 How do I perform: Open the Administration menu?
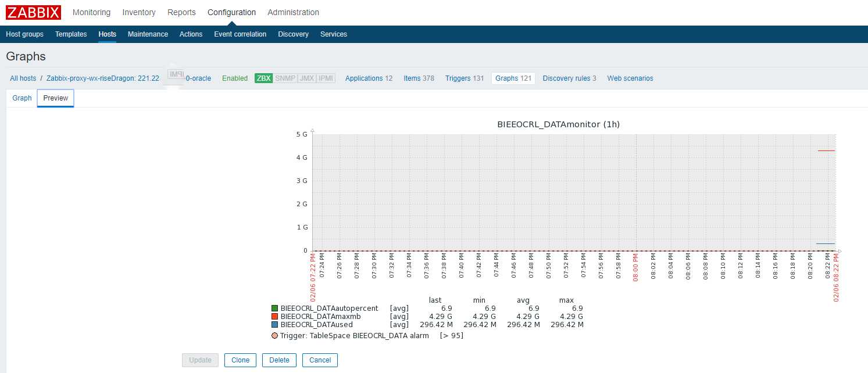click(x=293, y=12)
